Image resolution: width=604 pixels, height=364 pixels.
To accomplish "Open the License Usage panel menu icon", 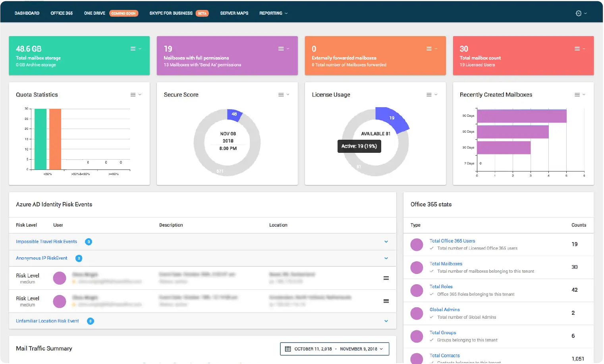I will 429,94.
